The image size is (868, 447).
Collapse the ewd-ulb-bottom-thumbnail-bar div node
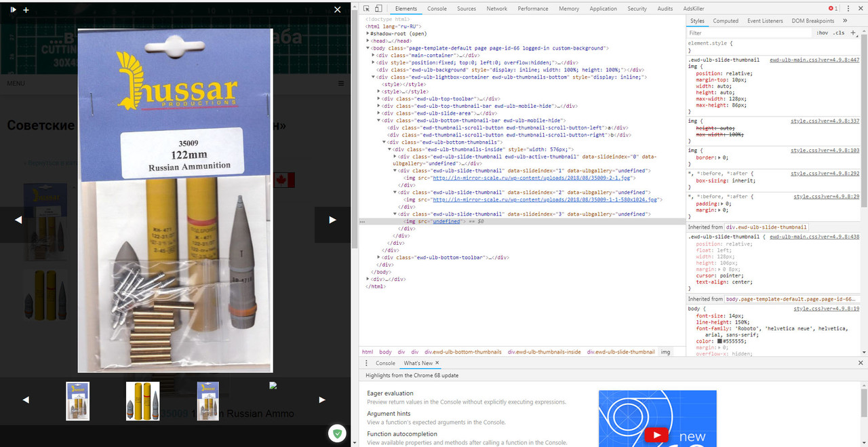pyautogui.click(x=380, y=120)
